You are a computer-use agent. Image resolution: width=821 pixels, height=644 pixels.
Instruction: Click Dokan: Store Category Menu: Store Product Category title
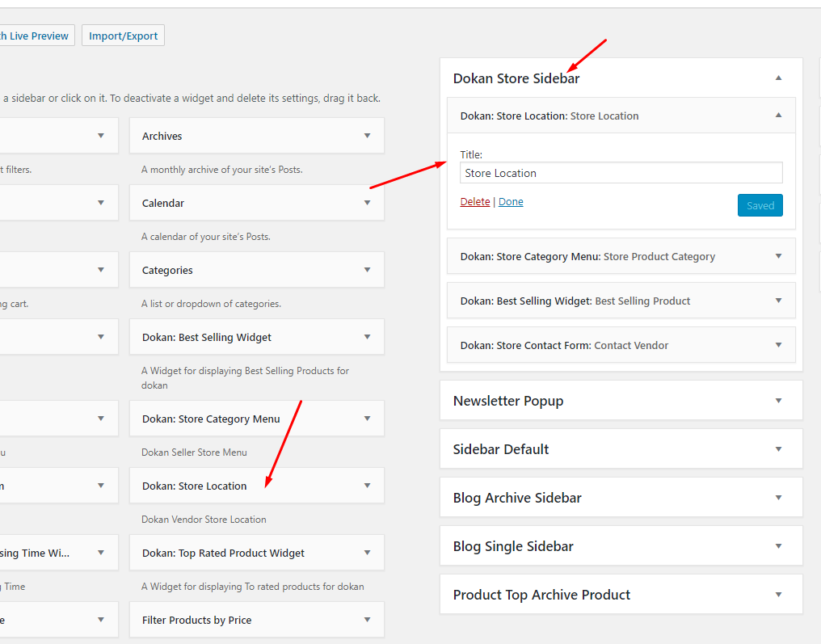(587, 257)
